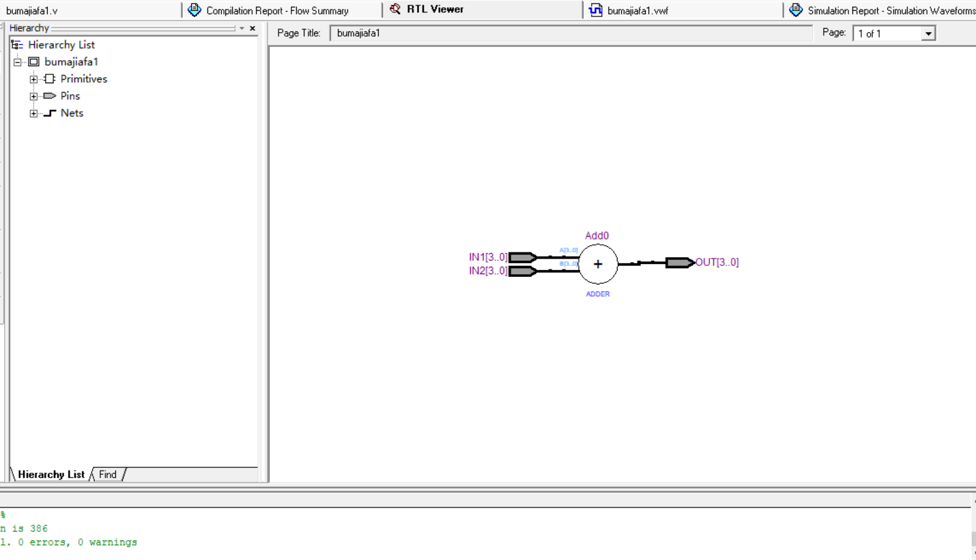Select Pins in the hierarchy tree
This screenshot has width=976, height=560.
(x=70, y=96)
